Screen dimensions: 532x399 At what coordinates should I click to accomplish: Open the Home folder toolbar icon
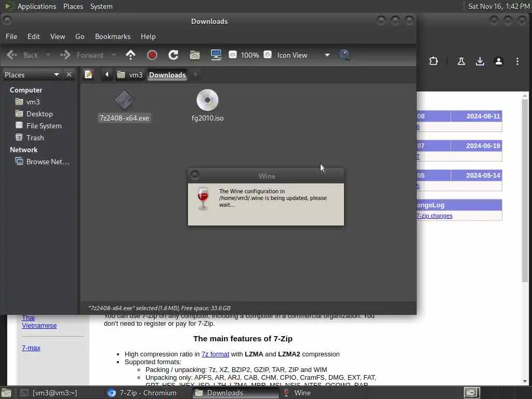click(195, 55)
